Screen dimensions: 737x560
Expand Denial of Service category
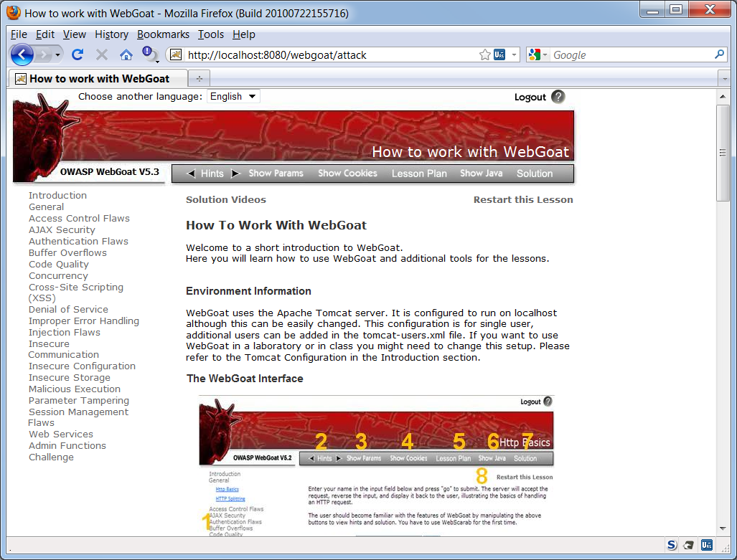point(68,310)
